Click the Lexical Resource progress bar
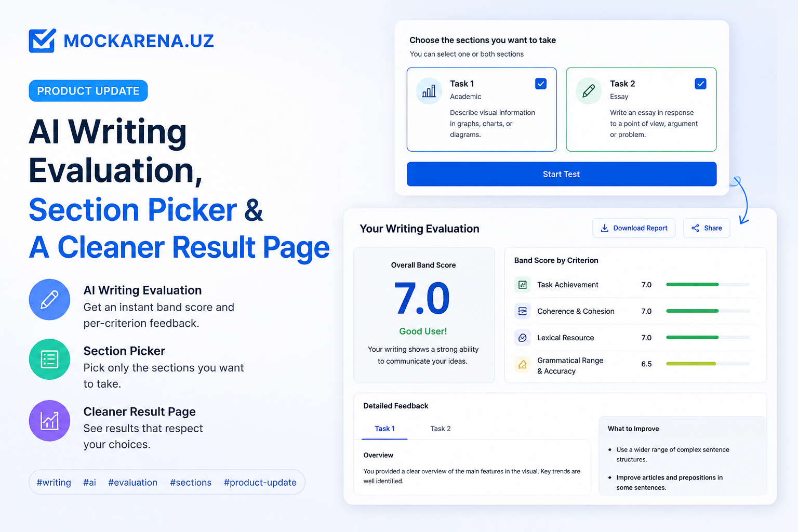The width and height of the screenshot is (798, 532). [x=708, y=338]
